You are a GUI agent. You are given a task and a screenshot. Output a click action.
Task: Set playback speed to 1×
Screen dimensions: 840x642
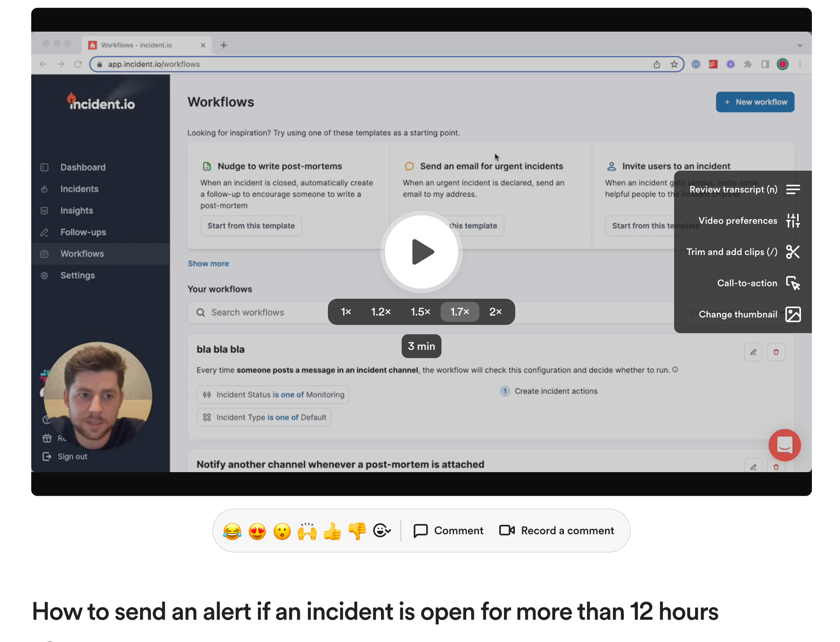pos(346,312)
